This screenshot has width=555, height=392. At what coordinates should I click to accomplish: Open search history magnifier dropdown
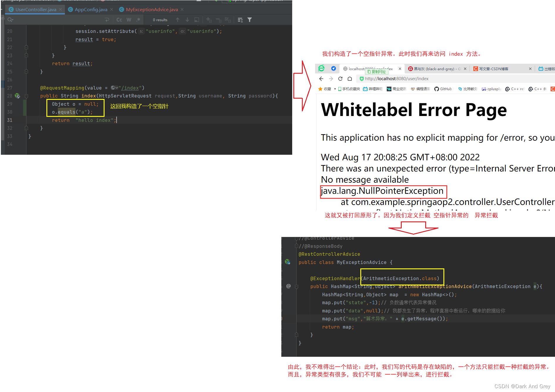(x=11, y=20)
